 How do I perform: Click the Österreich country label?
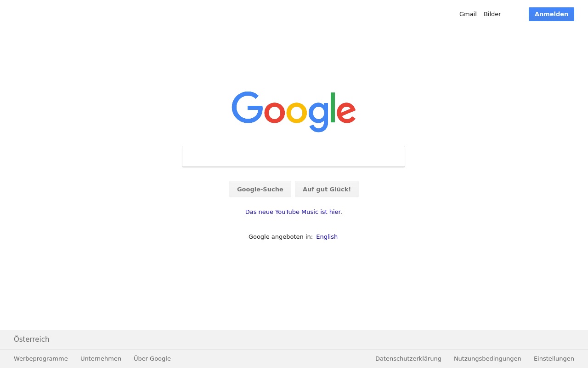pos(31,339)
